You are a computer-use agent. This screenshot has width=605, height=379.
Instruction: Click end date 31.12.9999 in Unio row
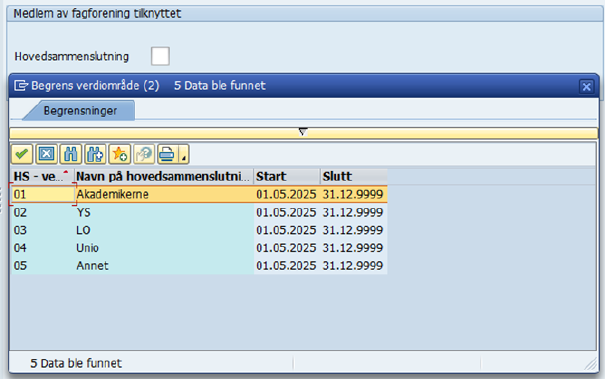353,248
